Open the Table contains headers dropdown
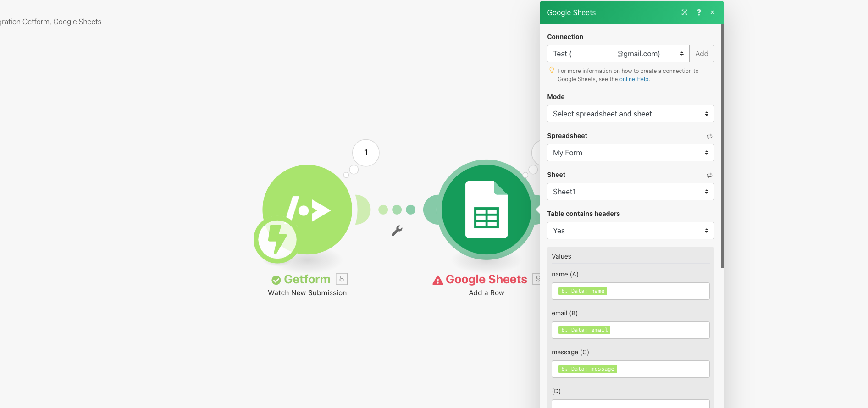This screenshot has width=868, height=408. (630, 231)
